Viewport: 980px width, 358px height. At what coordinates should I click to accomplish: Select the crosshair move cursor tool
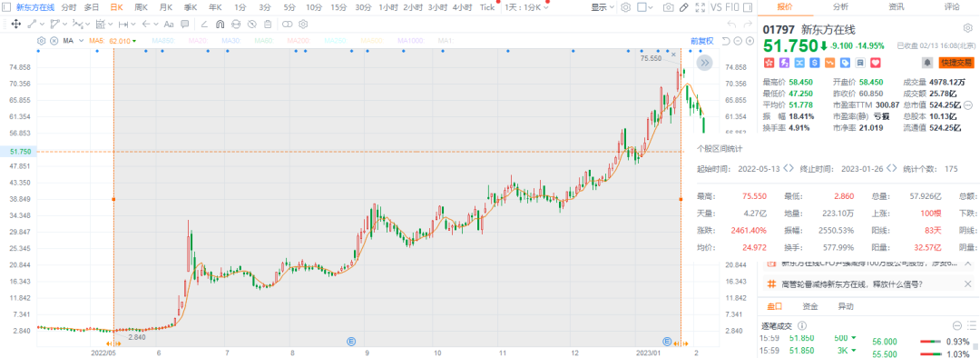pos(16,25)
